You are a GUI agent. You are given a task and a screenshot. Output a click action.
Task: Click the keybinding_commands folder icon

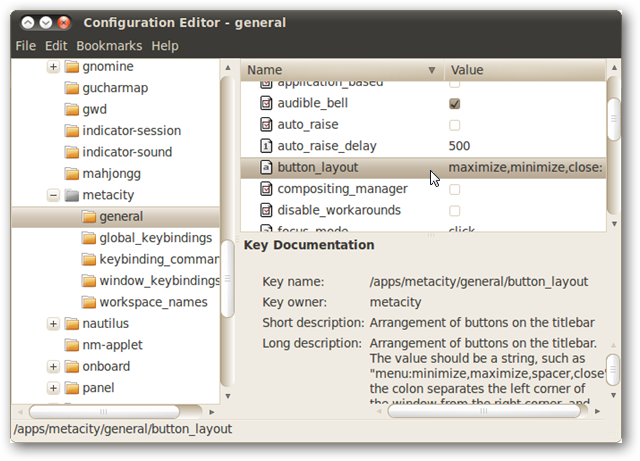coord(89,259)
